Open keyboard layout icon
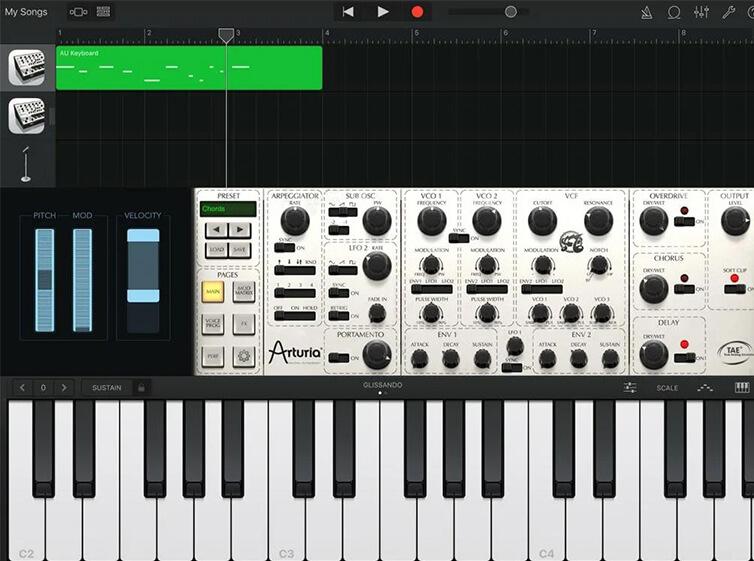This screenshot has width=754, height=561. click(x=742, y=387)
